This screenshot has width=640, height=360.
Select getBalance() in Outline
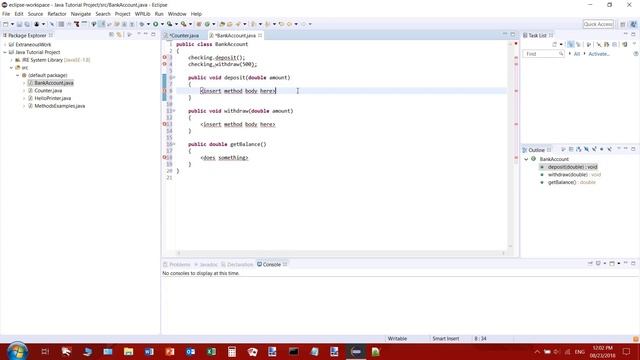(x=571, y=182)
